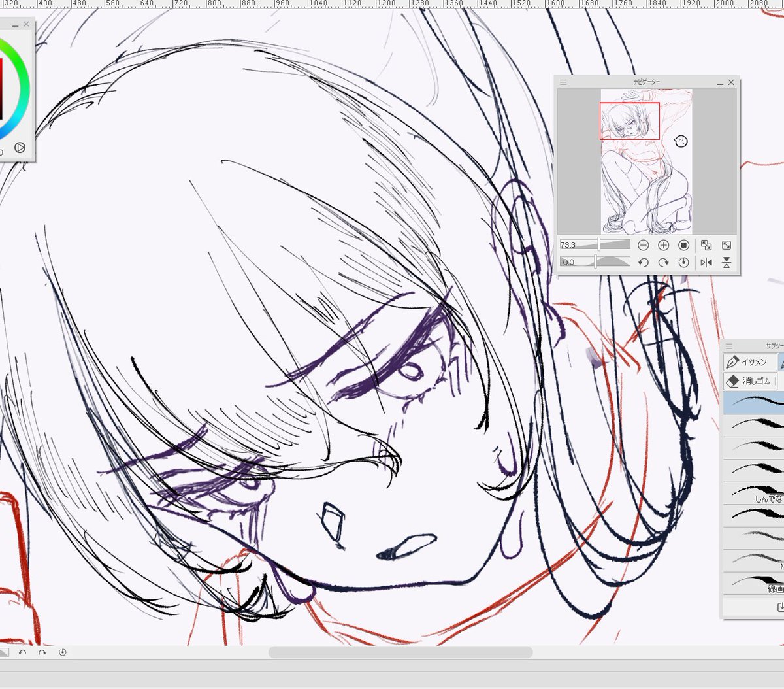
Task: Close the Navigator panel
Action: click(731, 82)
